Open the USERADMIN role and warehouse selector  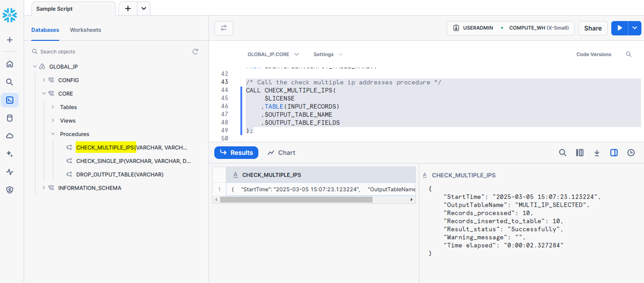pyautogui.click(x=511, y=28)
